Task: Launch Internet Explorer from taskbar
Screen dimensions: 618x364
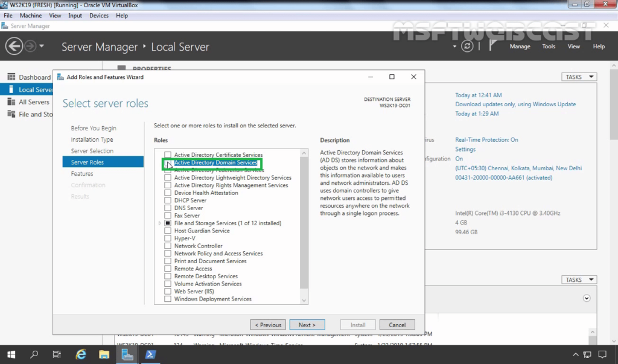Action: pyautogui.click(x=81, y=354)
